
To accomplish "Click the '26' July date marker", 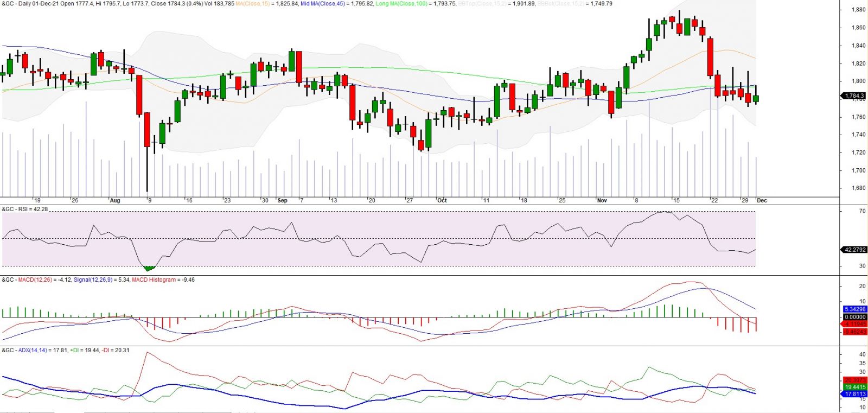I will tap(75, 200).
